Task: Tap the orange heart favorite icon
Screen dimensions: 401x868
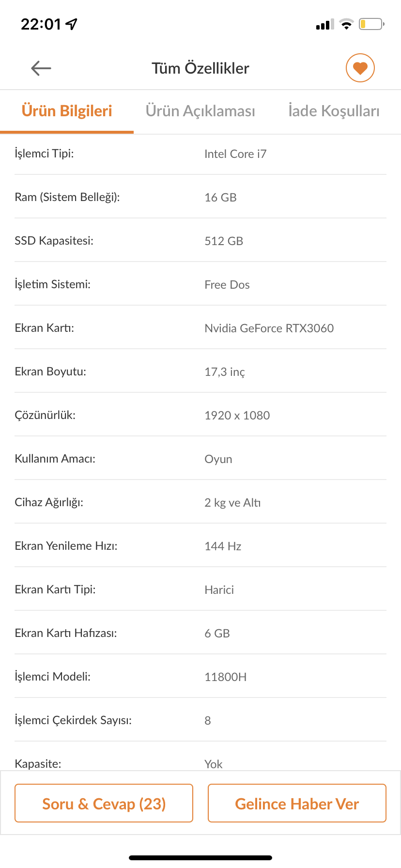Action: pos(360,68)
